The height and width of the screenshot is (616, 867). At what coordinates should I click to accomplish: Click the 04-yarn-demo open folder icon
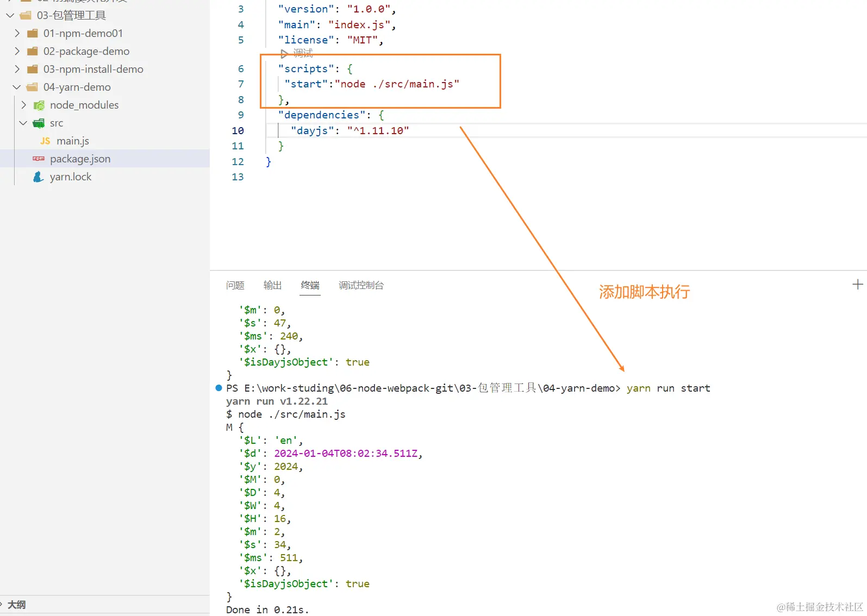pyautogui.click(x=33, y=87)
